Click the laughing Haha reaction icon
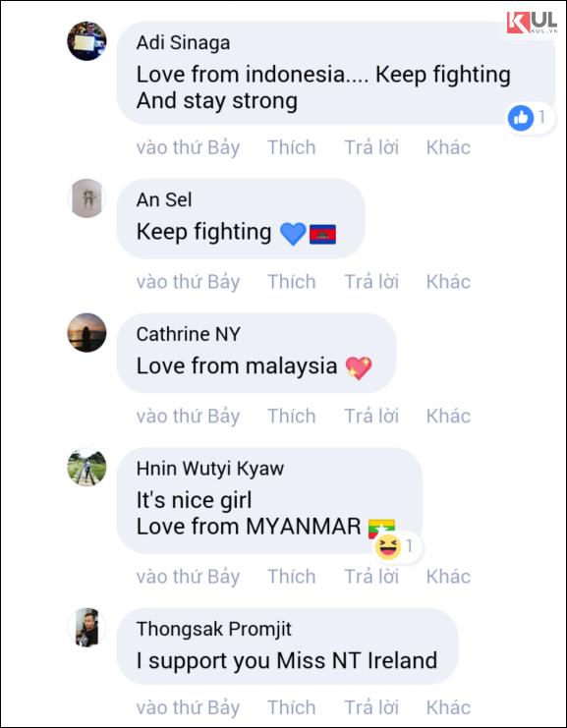Image resolution: width=567 pixels, height=728 pixels. (388, 546)
